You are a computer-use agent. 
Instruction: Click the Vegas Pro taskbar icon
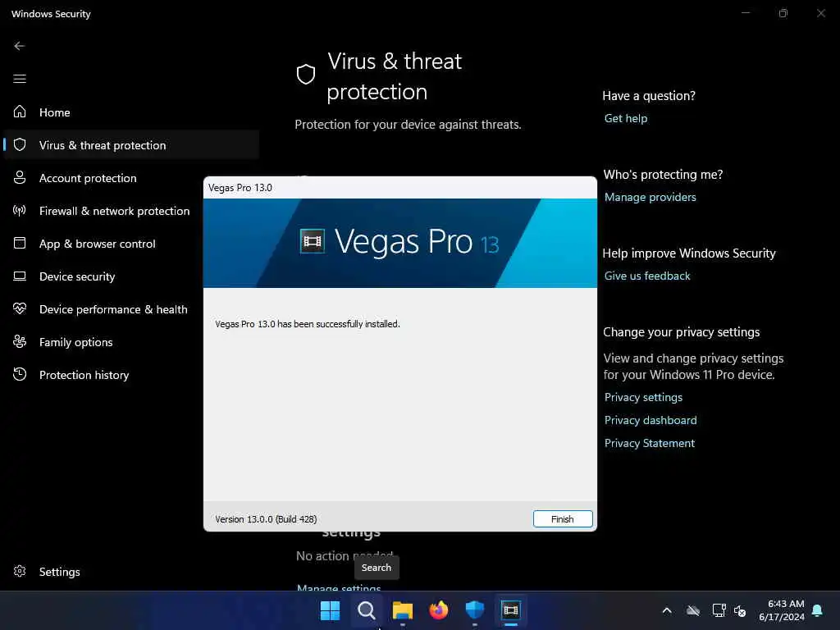(511, 610)
